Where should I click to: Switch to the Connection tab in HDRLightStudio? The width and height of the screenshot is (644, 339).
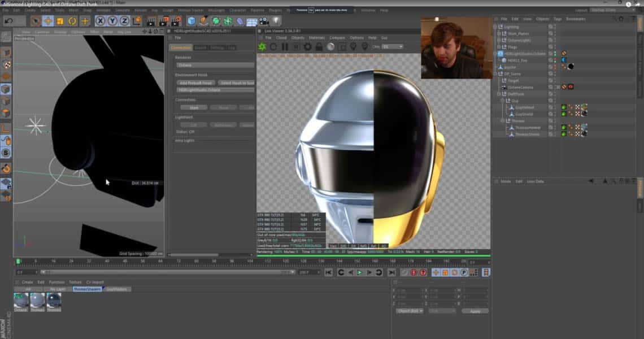point(181,47)
